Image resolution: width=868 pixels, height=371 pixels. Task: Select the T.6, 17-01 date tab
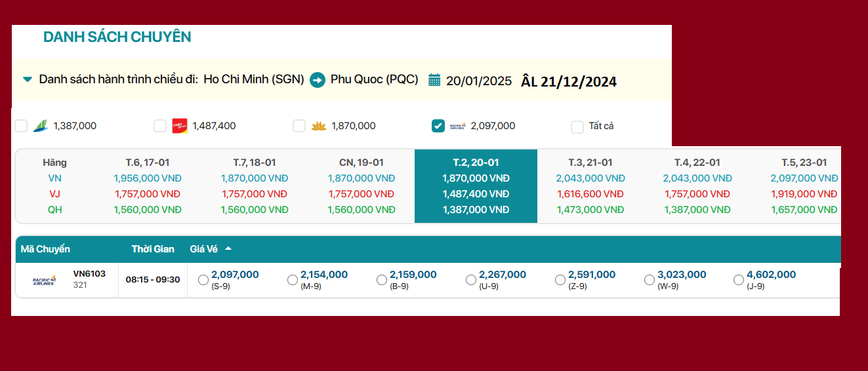[x=148, y=163]
